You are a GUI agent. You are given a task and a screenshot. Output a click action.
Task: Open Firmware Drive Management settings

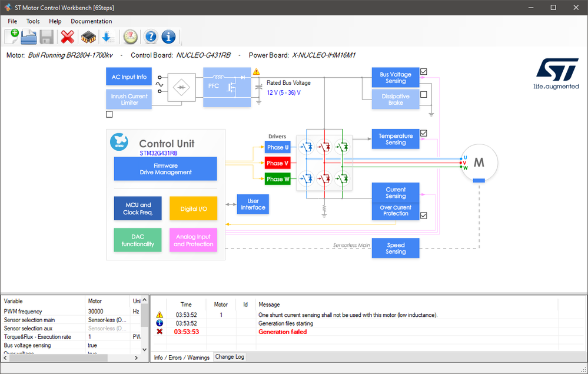click(165, 169)
